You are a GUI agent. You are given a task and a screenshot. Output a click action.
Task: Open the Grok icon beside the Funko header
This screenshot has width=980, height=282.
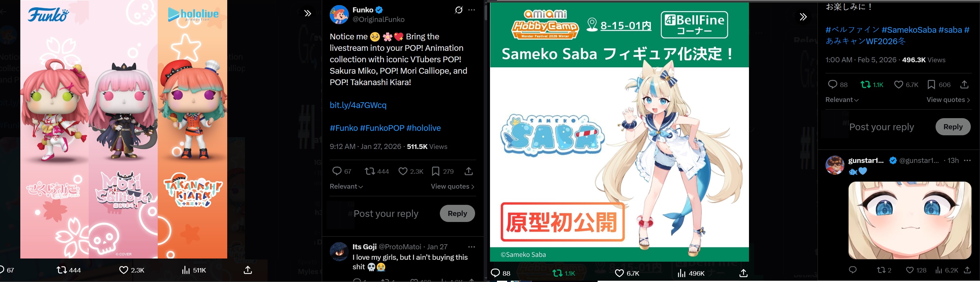tap(459, 10)
